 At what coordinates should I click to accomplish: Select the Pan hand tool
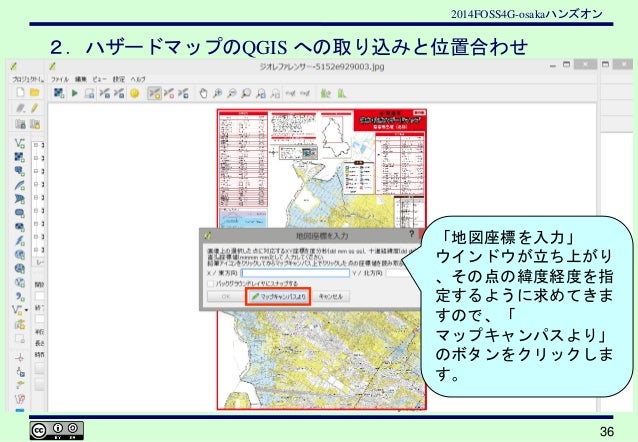(x=203, y=94)
